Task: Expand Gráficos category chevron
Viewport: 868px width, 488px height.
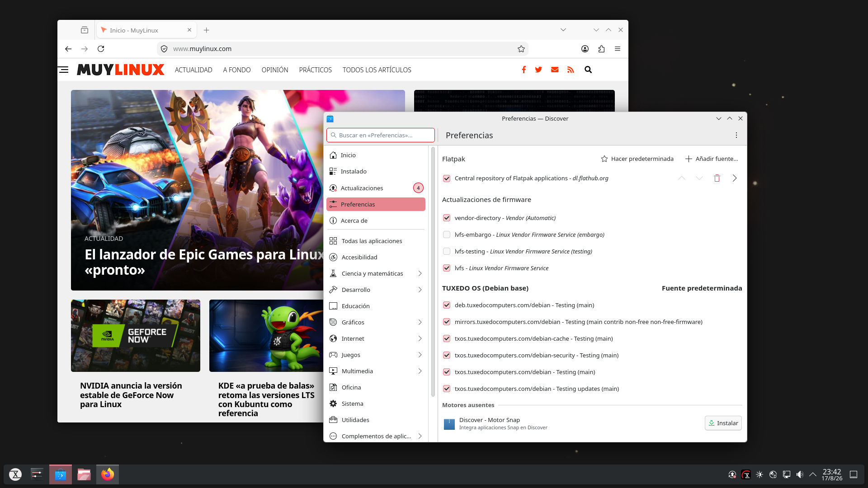Action: point(420,322)
